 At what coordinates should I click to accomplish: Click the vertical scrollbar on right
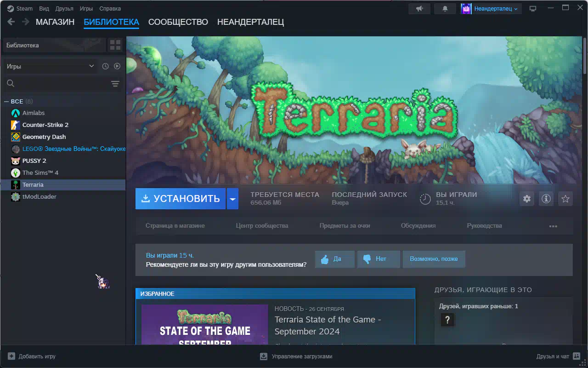(x=585, y=55)
